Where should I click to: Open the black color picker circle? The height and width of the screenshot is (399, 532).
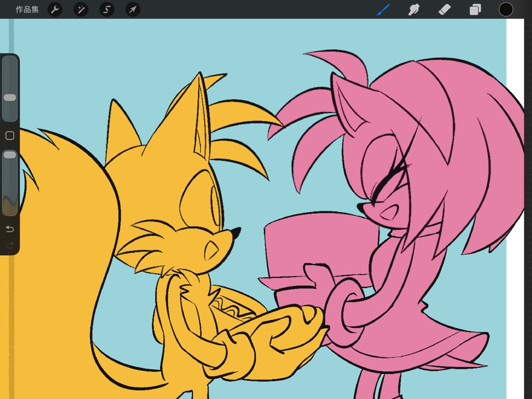[x=506, y=9]
